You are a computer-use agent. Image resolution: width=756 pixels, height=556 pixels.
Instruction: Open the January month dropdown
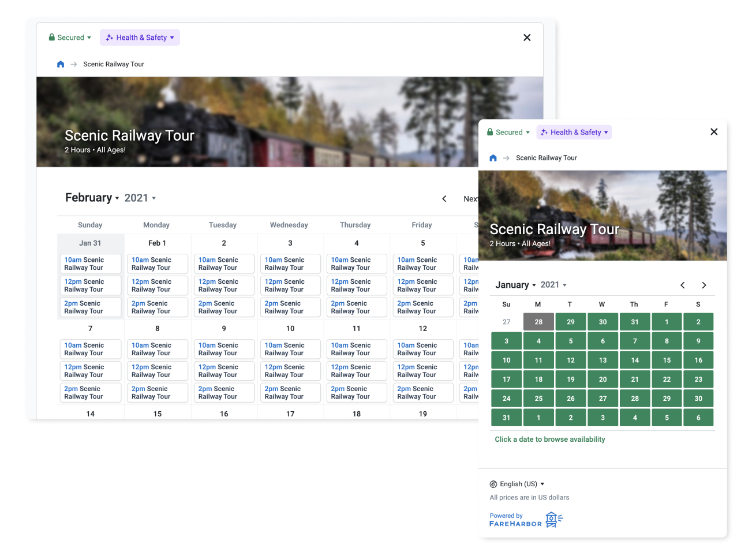click(515, 285)
